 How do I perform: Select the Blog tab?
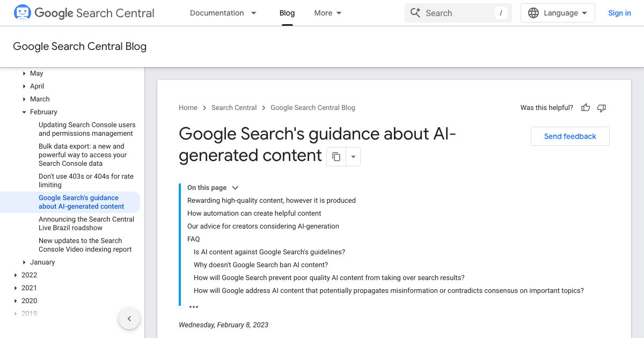click(x=287, y=13)
